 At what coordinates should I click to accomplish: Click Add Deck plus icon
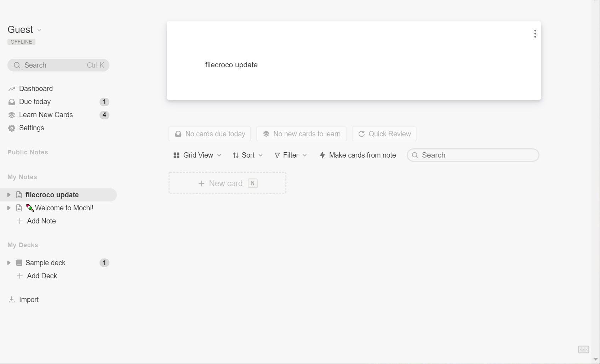click(x=20, y=276)
